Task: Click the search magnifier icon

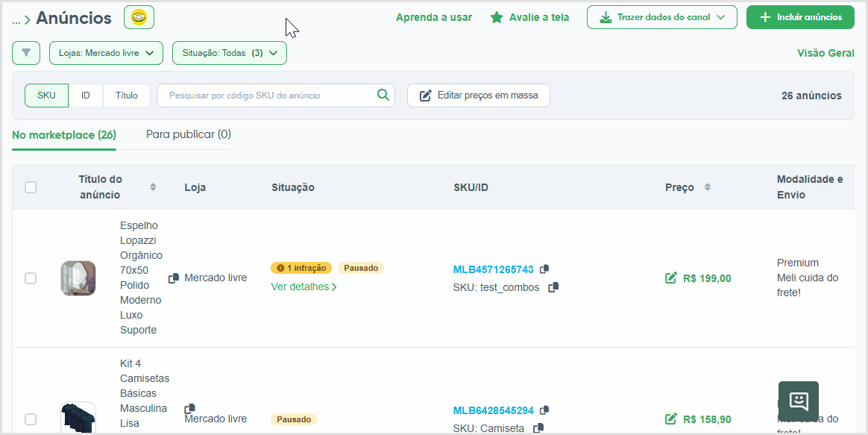Action: tap(383, 95)
